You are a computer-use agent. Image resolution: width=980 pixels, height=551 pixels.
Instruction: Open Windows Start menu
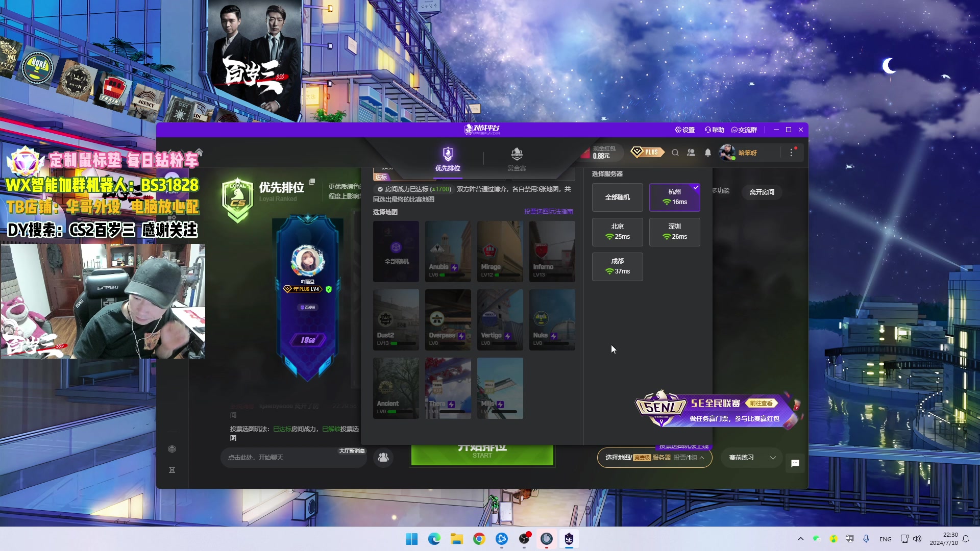pos(411,539)
